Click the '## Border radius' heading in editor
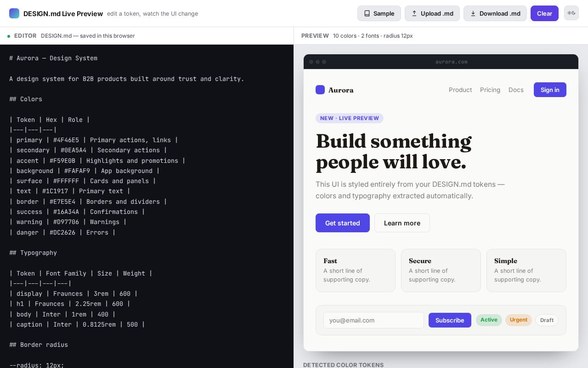 tap(39, 345)
